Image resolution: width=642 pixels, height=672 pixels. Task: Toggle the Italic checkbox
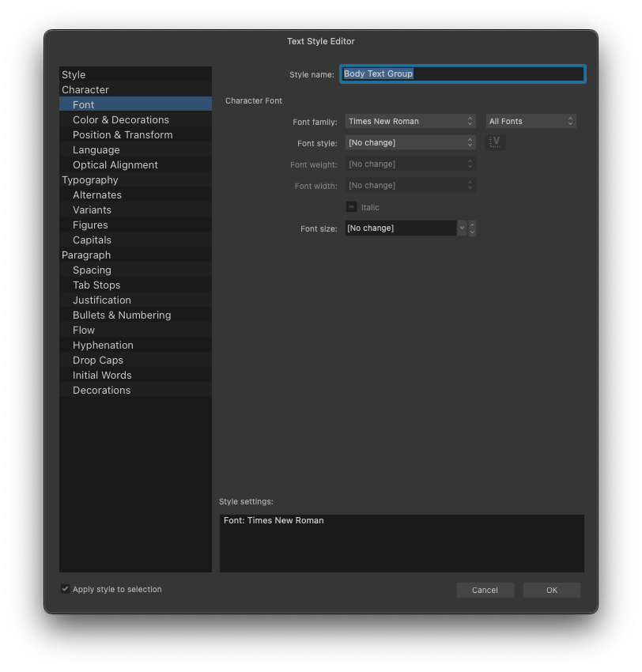coord(351,206)
